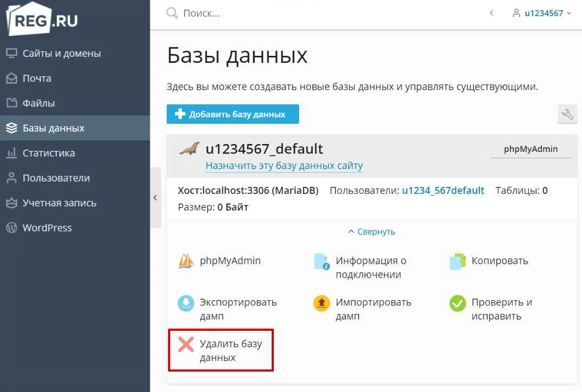Open the Файлы sidebar section
The height and width of the screenshot is (392, 582).
[38, 103]
